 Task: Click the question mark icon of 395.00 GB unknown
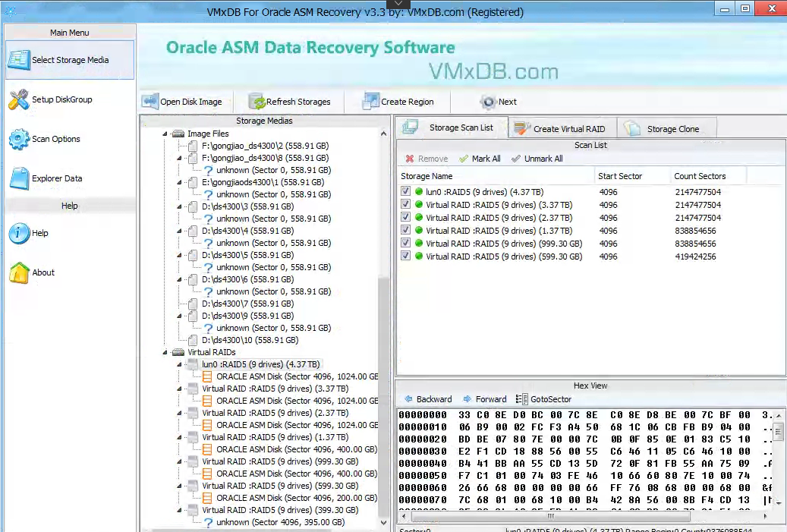pos(208,522)
